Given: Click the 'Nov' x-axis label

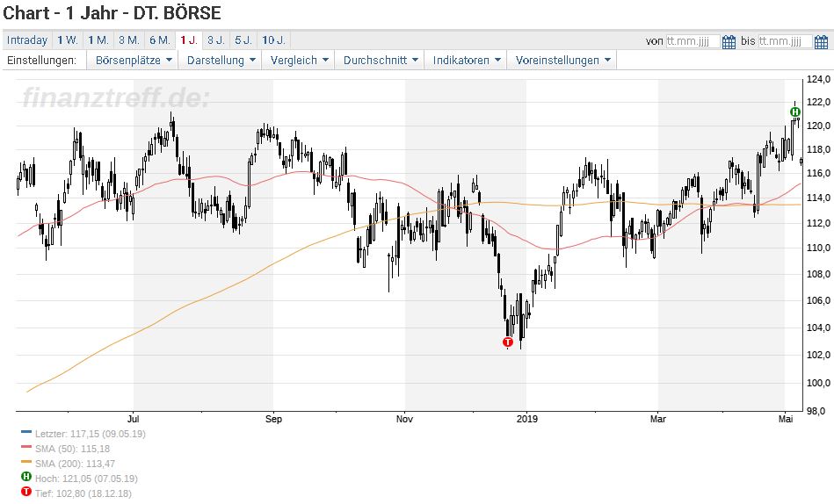Looking at the screenshot, I should coord(405,419).
